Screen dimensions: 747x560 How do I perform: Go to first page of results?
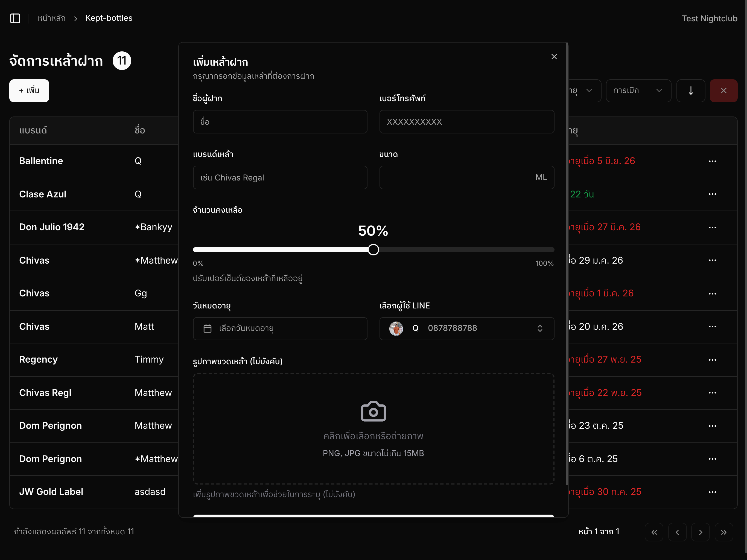654,532
